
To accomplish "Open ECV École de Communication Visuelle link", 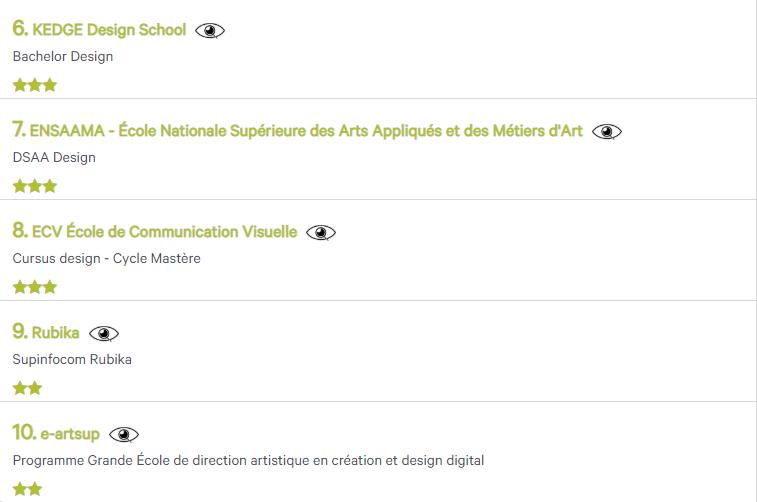I will click(164, 232).
